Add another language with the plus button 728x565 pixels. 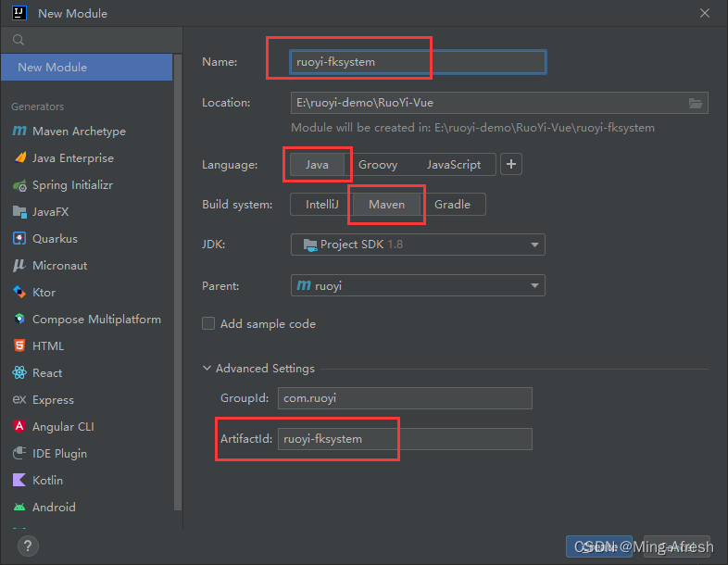click(x=511, y=165)
